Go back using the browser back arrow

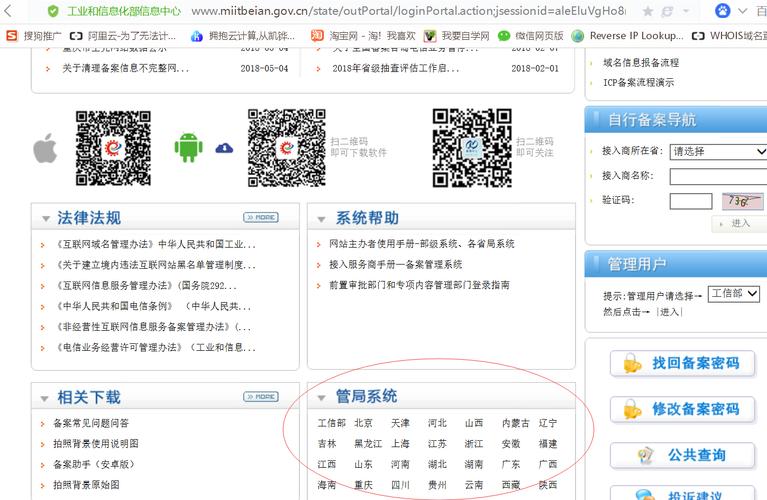pos(8,11)
